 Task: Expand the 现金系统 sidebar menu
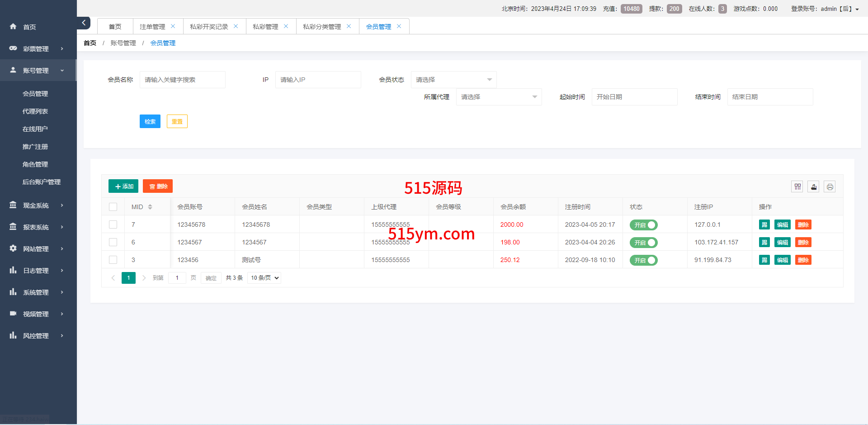click(36, 205)
